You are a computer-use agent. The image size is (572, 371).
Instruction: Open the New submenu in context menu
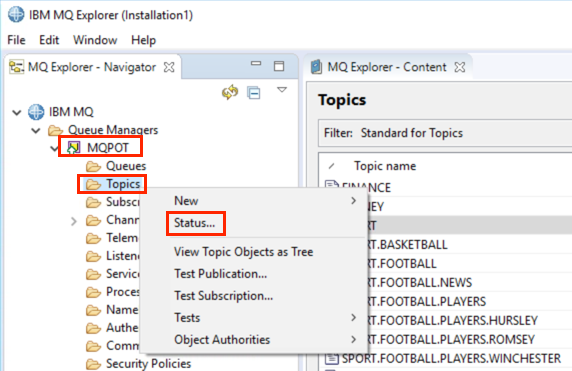point(253,201)
